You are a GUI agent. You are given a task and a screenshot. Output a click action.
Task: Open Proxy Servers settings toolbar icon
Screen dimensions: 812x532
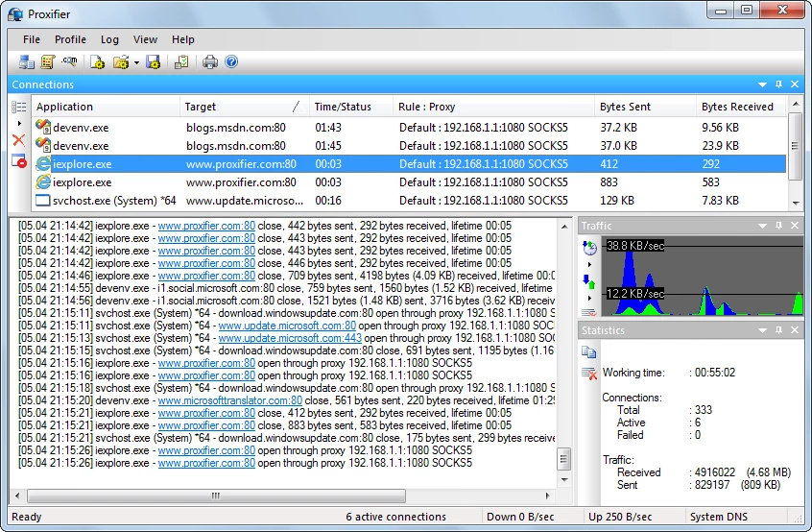pos(26,62)
